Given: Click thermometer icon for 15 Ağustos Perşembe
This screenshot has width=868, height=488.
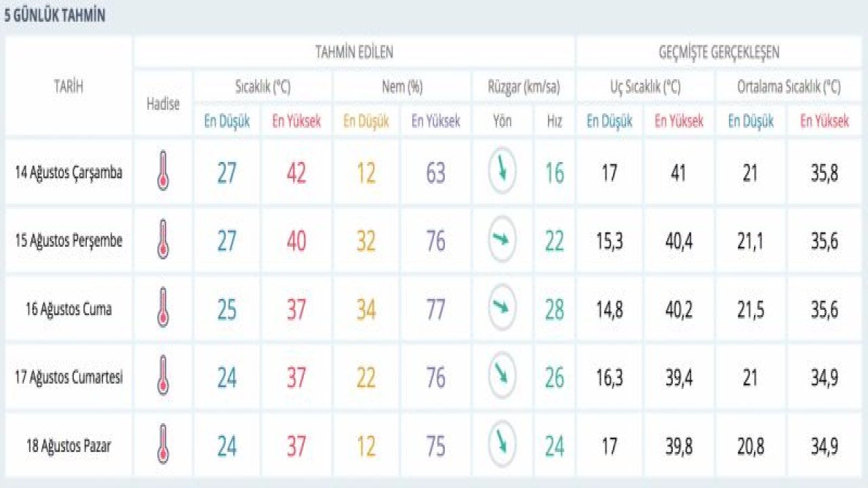Looking at the screenshot, I should point(163,239).
